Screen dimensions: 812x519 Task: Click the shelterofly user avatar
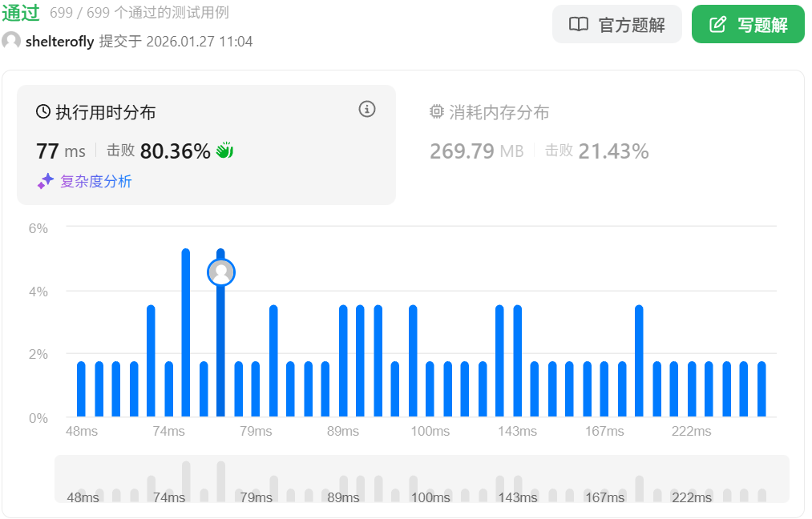11,41
